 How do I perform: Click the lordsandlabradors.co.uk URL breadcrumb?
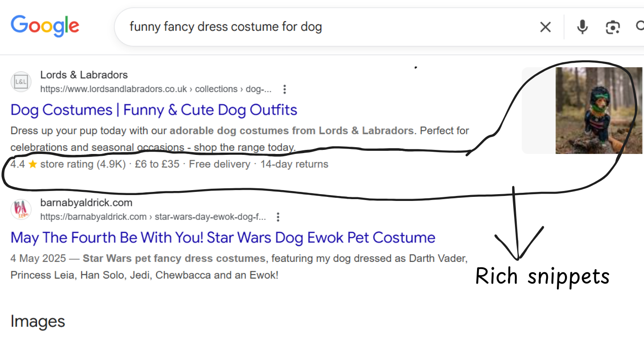(x=156, y=89)
